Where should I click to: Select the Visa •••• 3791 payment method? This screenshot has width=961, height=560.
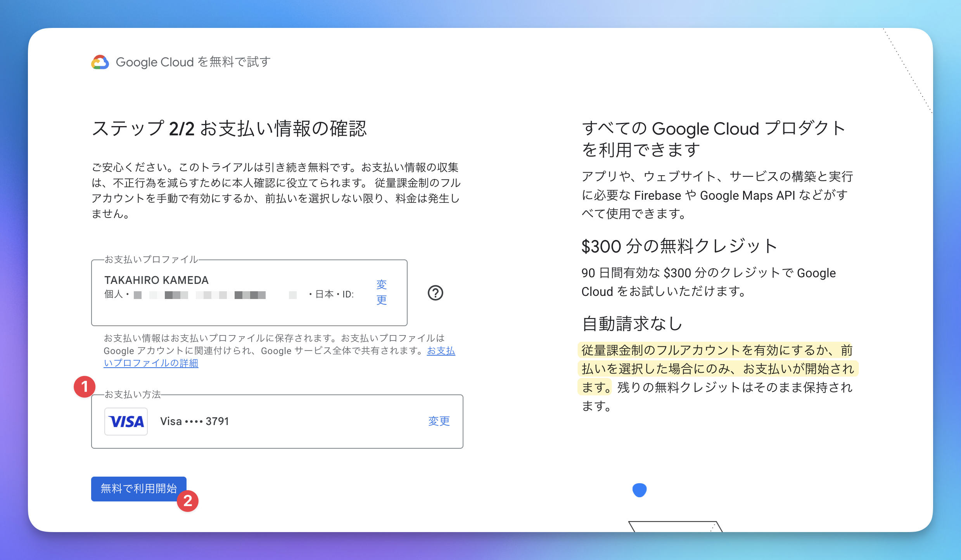(194, 422)
